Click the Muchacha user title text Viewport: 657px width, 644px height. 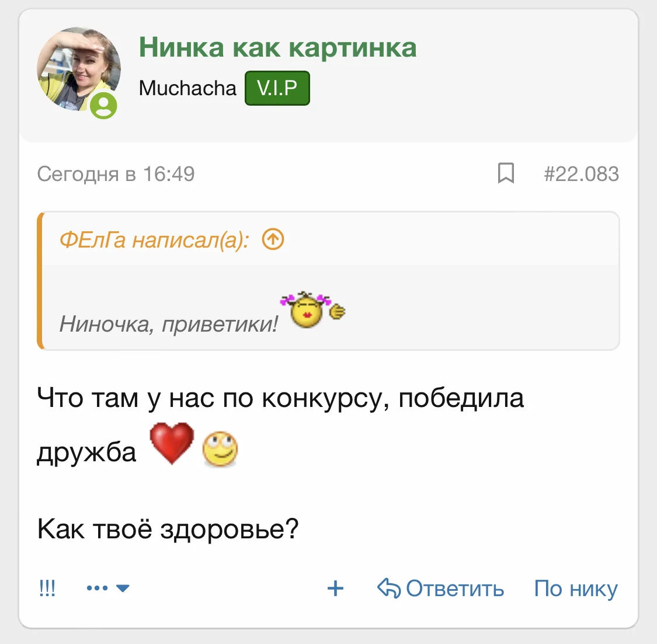187,88
